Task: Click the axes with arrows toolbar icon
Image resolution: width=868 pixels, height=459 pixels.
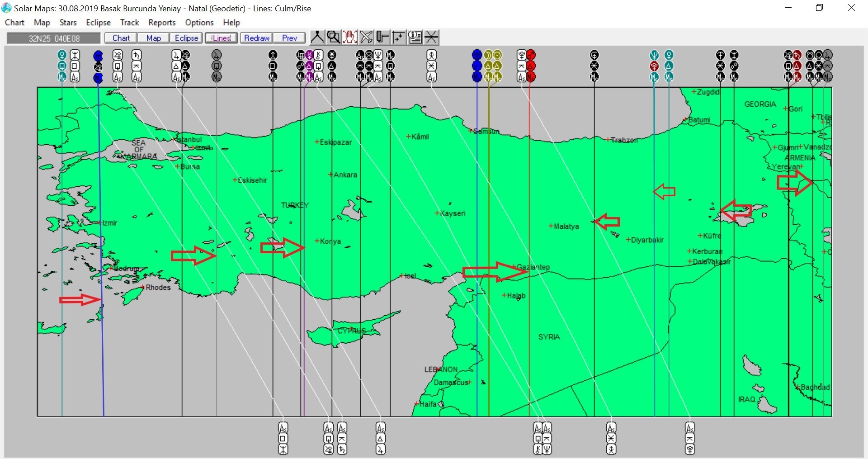Action: click(399, 37)
